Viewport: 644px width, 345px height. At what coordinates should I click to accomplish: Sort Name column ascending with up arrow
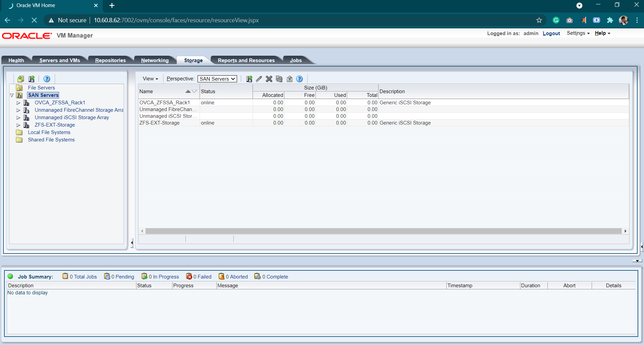(188, 91)
